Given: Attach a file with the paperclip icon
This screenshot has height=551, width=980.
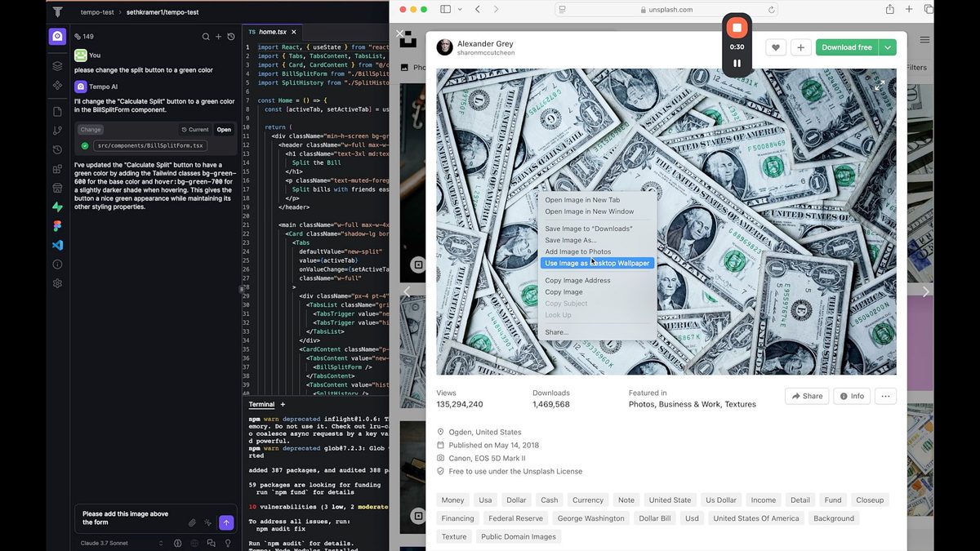Looking at the screenshot, I should pos(192,522).
